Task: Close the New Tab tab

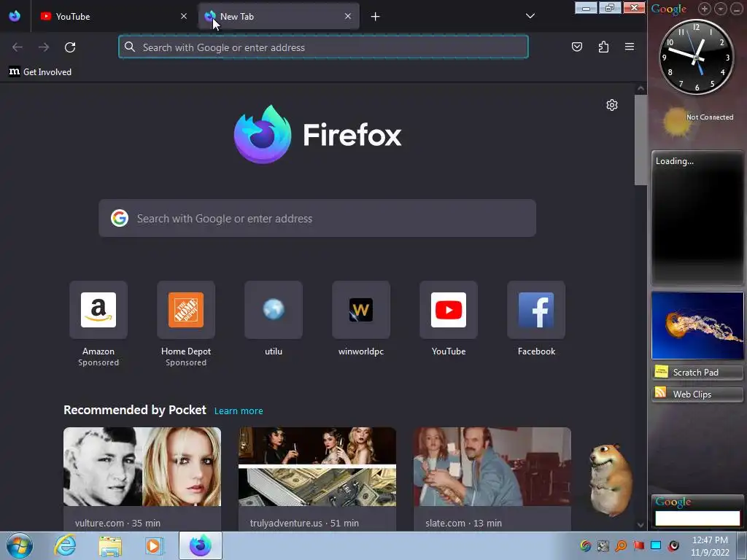Action: [x=348, y=16]
